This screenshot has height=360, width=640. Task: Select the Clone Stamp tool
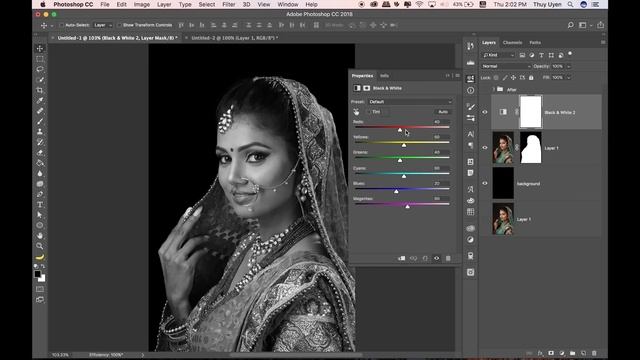coord(40,132)
